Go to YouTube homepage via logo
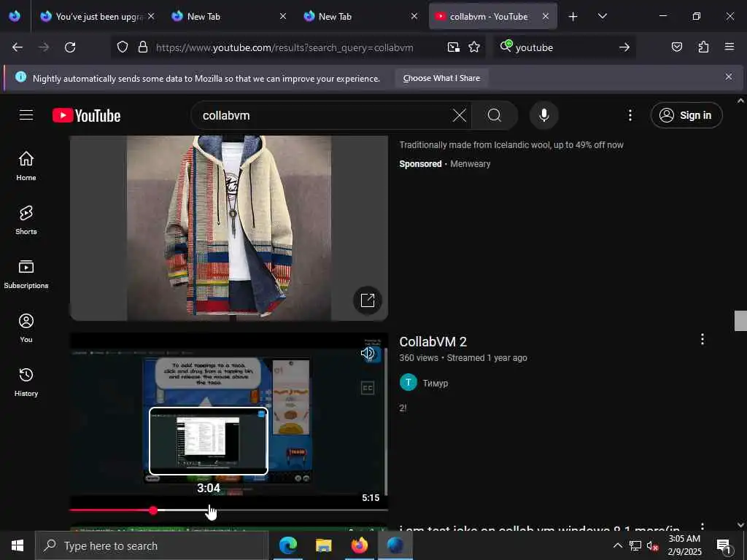 click(87, 115)
